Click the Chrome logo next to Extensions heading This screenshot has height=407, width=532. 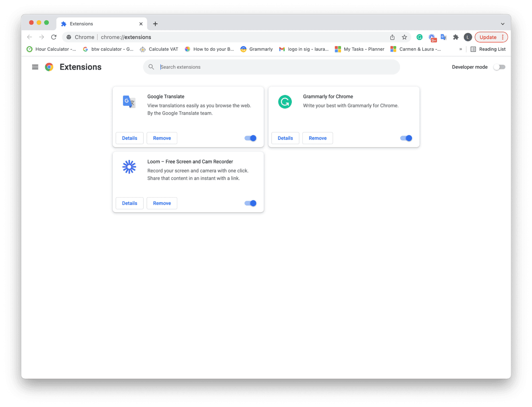tap(49, 67)
